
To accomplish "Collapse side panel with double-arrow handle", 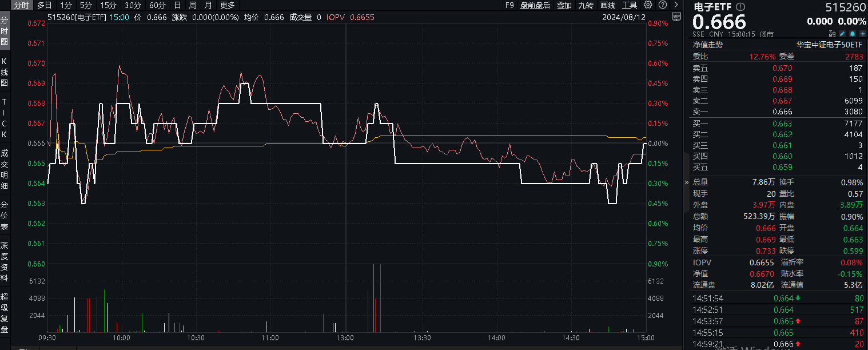I will (x=687, y=182).
